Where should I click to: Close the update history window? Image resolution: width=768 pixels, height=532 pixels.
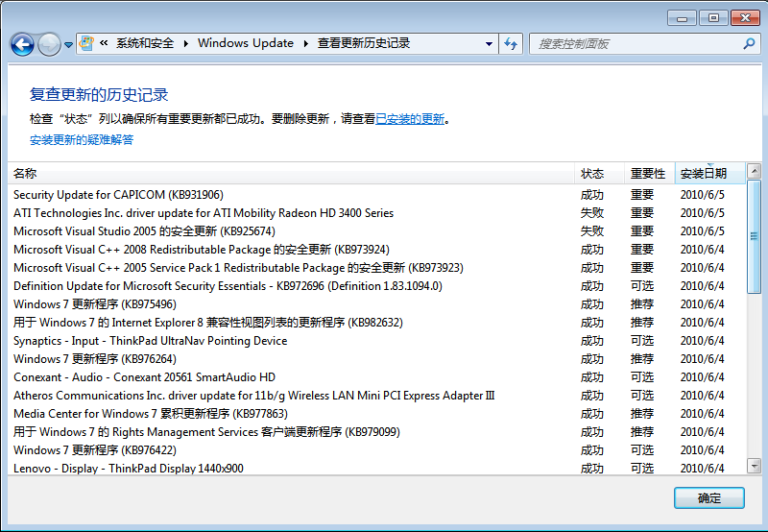[x=745, y=18]
